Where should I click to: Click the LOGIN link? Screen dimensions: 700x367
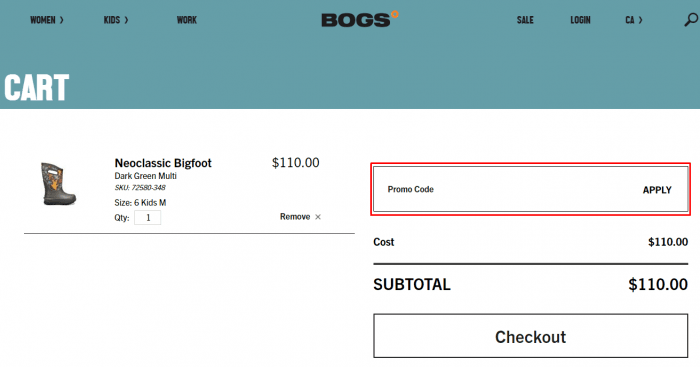tap(580, 20)
